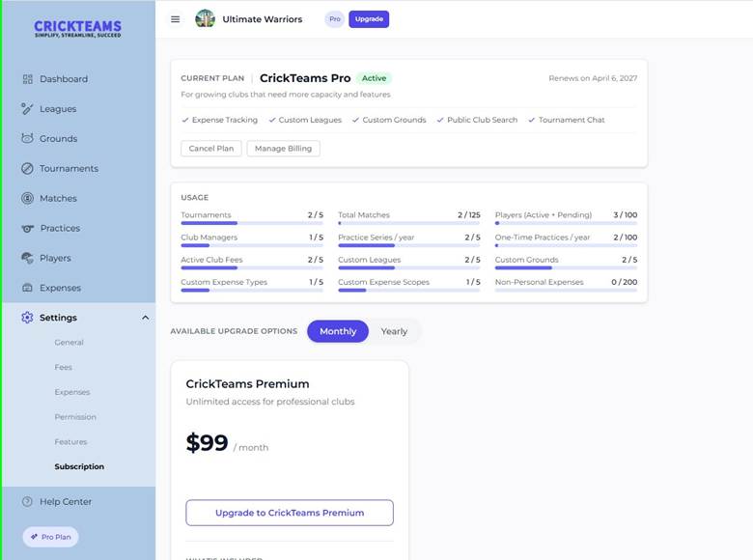The image size is (753, 560).
Task: Click the Tournament Chat checkmark icon
Action: tap(532, 120)
